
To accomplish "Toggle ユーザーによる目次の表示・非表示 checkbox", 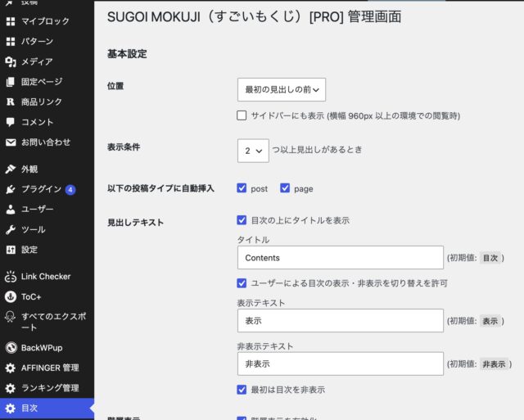I will click(242, 283).
